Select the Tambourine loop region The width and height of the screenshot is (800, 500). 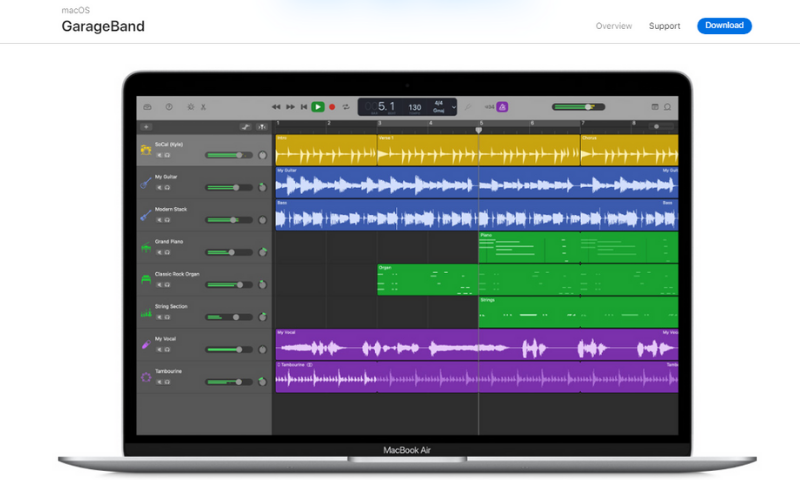click(x=477, y=377)
